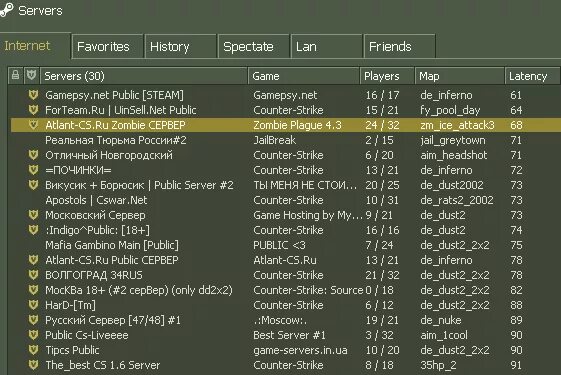
Task: Click map cell zm_ice_attack3
Action: coord(457,125)
